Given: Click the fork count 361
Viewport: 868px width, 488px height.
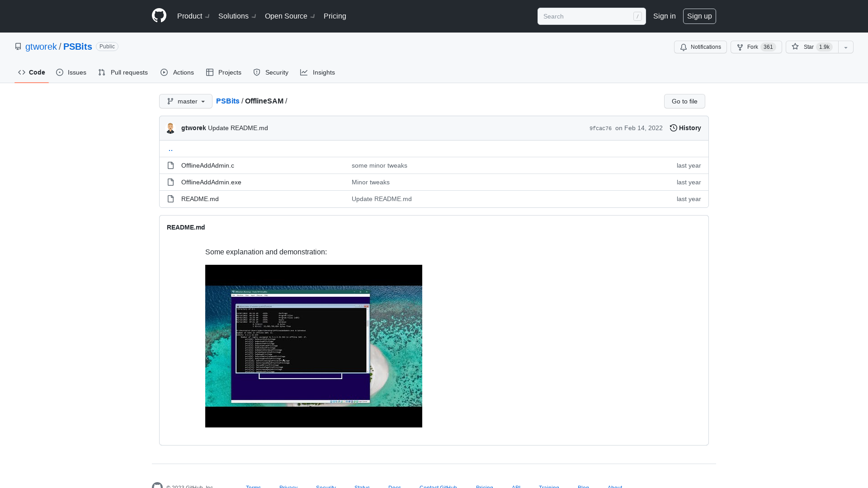Looking at the screenshot, I should (x=768, y=47).
